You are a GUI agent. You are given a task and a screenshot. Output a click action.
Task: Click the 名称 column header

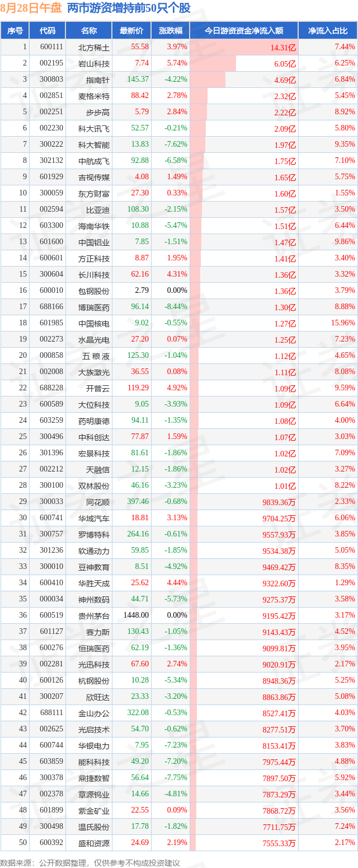tap(88, 31)
